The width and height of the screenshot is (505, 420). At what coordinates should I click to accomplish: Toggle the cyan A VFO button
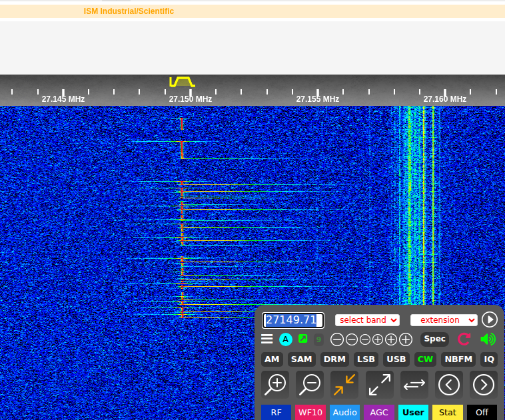click(286, 339)
